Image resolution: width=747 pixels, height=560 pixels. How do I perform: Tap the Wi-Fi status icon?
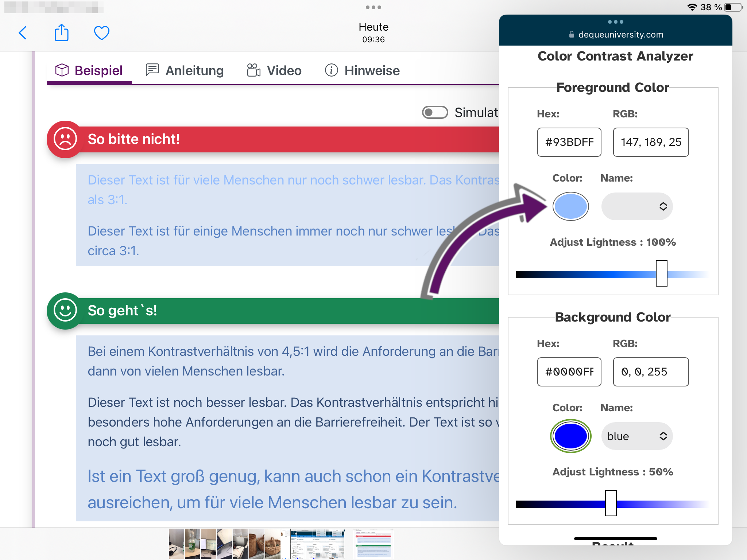pyautogui.click(x=692, y=7)
